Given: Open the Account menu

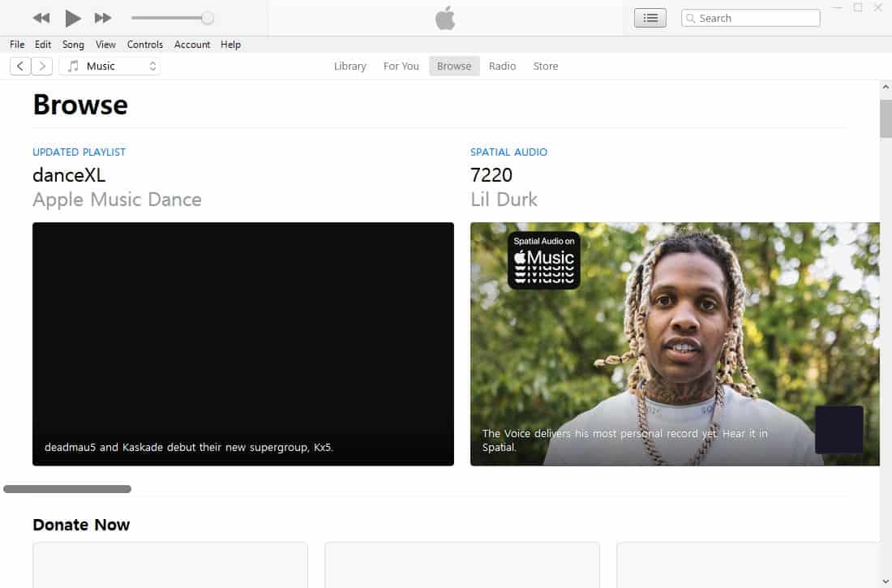Looking at the screenshot, I should click(x=191, y=45).
